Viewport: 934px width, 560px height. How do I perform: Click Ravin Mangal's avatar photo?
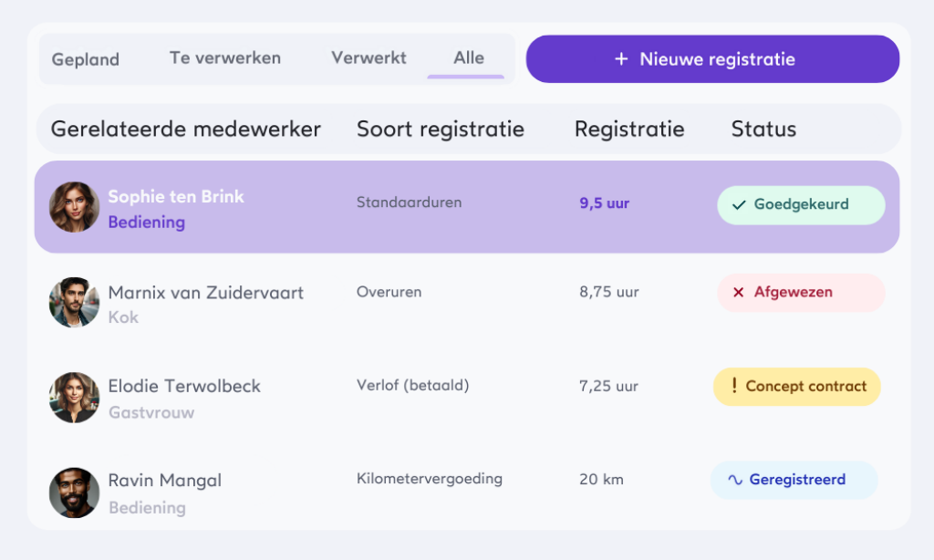click(74, 493)
